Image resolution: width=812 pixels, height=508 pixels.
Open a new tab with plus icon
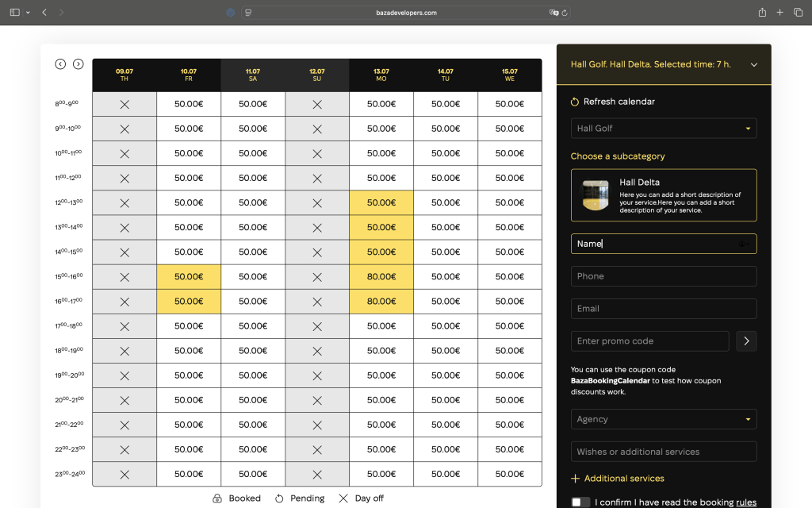[780, 13]
